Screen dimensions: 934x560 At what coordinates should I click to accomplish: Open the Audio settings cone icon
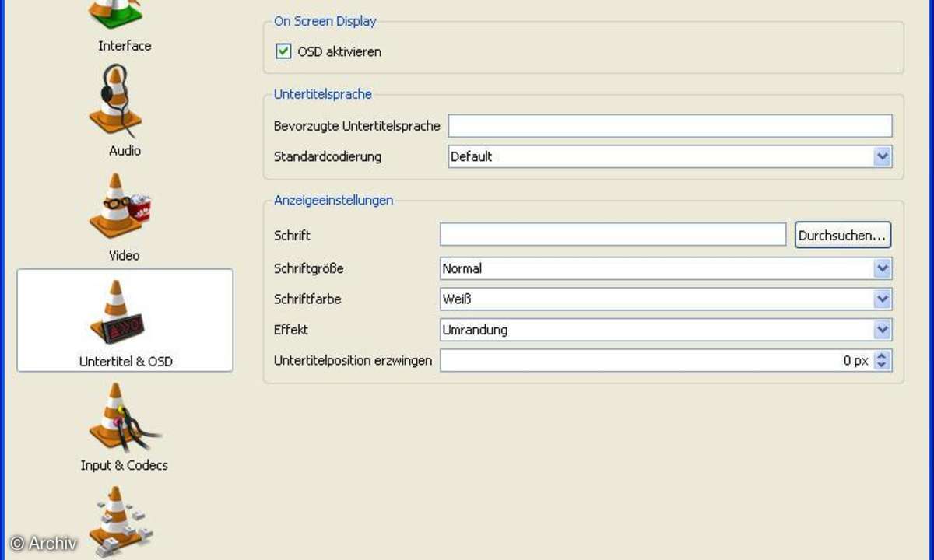click(116, 100)
